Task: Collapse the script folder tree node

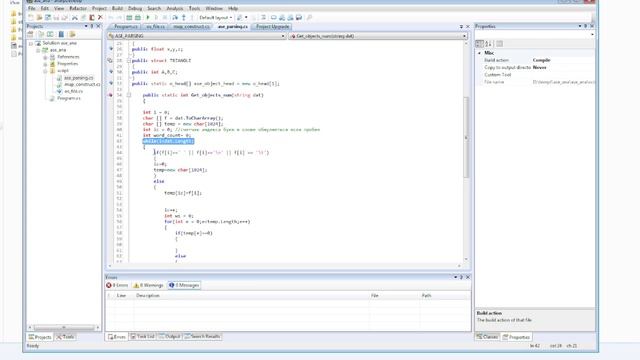Action: pos(45,71)
